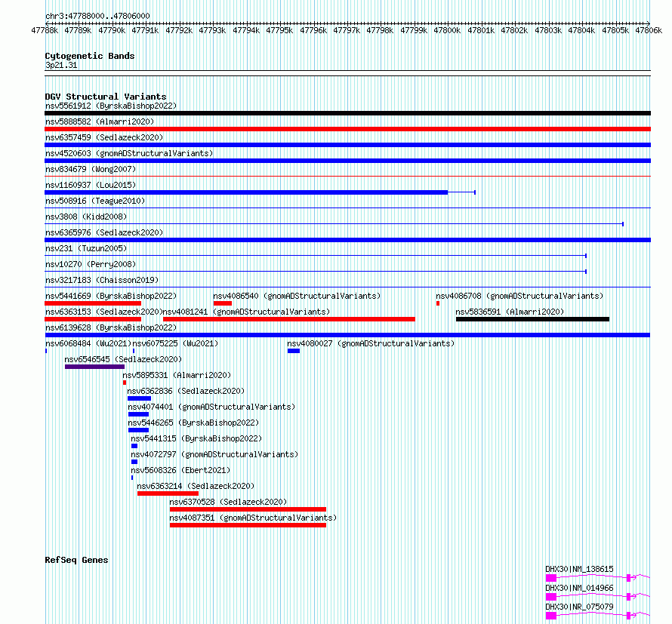
Task: Click nsv4087351 gnomAD variant label
Action: click(x=253, y=518)
